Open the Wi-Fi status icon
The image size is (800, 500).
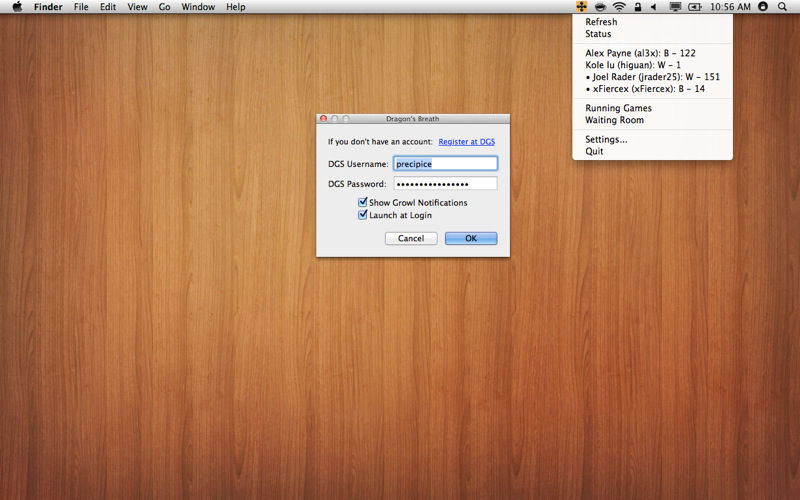click(x=619, y=7)
